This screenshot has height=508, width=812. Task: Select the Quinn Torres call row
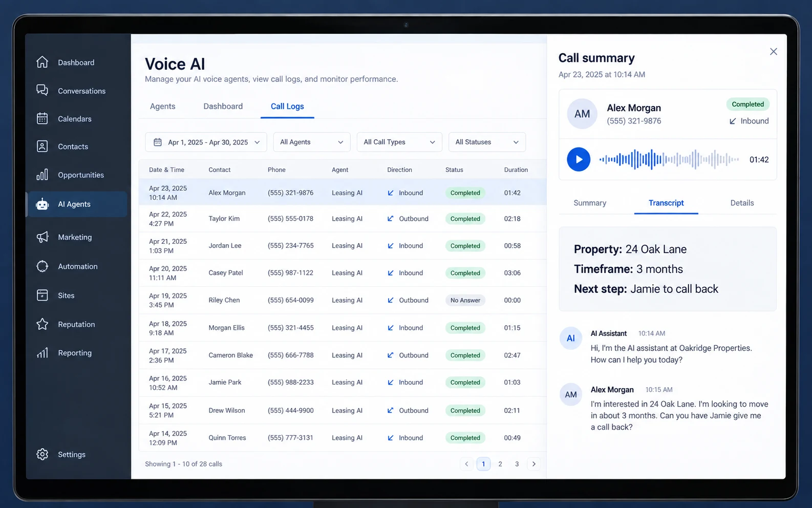tap(342, 438)
